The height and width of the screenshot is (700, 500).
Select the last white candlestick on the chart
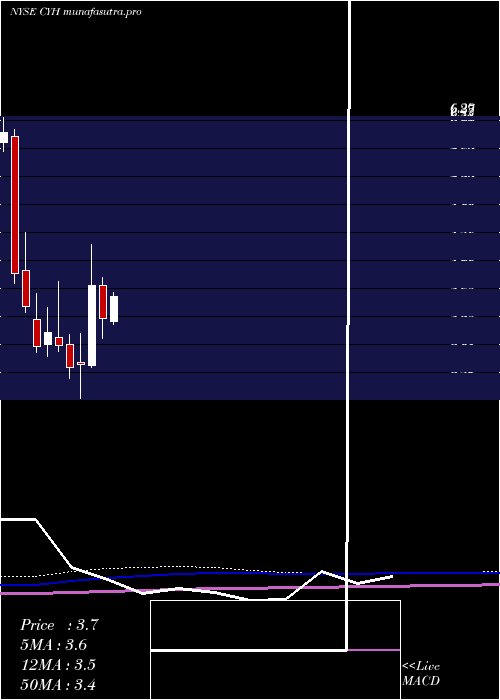tap(114, 308)
